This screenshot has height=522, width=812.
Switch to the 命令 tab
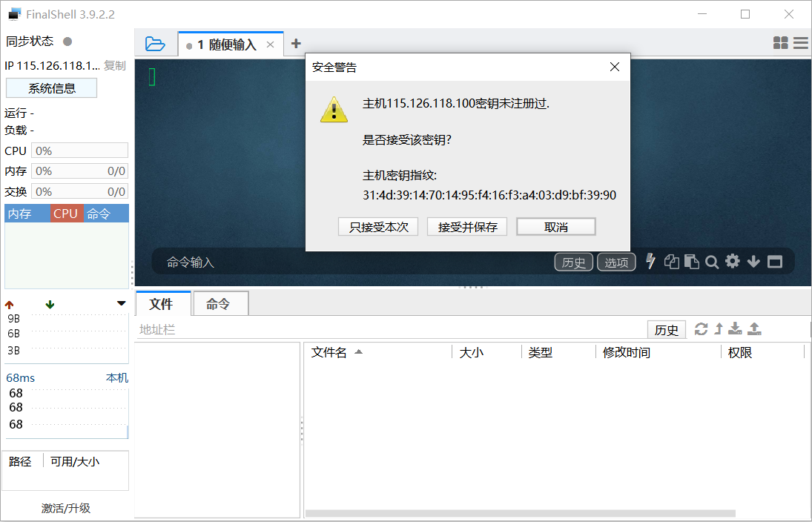pyautogui.click(x=219, y=304)
